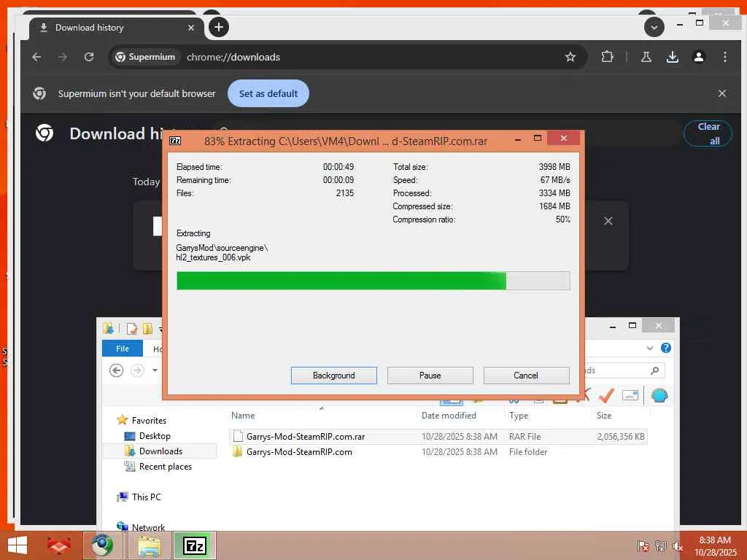The width and height of the screenshot is (747, 560).
Task: Go forward in Supermium browser
Action: pyautogui.click(x=63, y=57)
